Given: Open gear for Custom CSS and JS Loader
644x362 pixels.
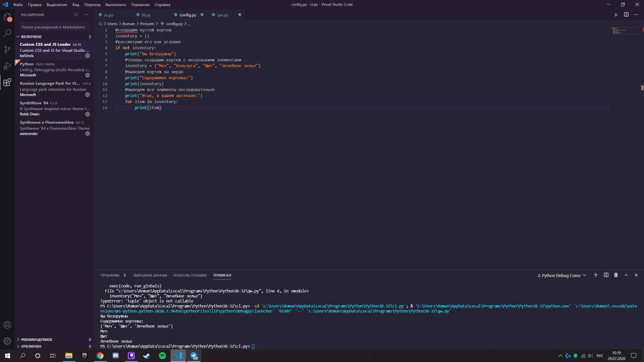Looking at the screenshot, I should pos(88,55).
